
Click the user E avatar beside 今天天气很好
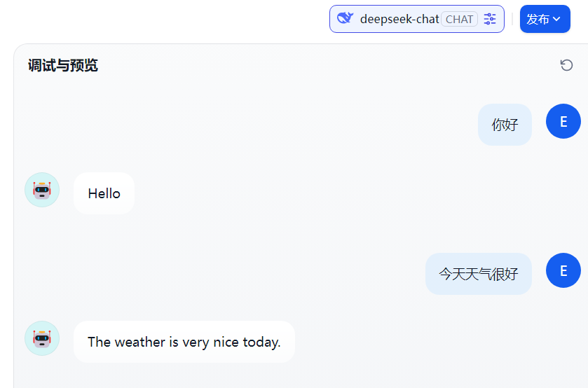pyautogui.click(x=563, y=270)
